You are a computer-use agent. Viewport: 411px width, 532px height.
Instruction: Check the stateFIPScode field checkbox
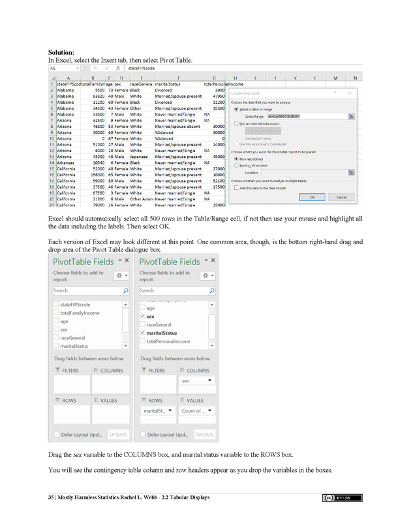(56, 304)
